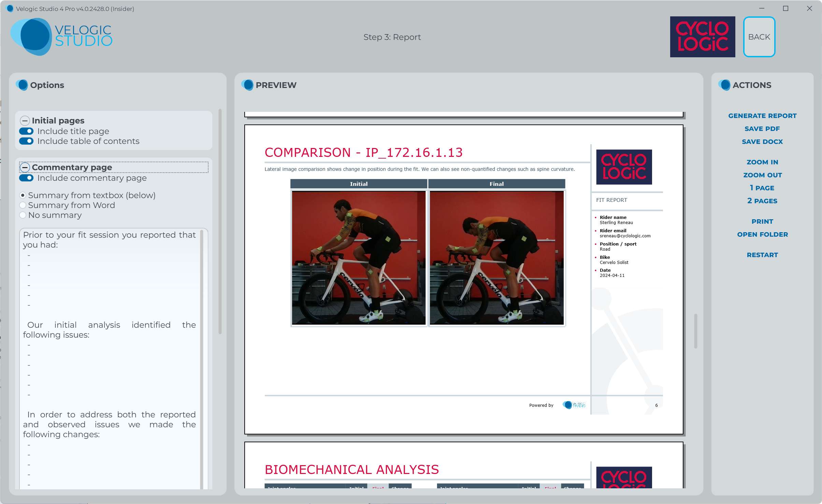Click the Initial rider photo in preview
The width and height of the screenshot is (822, 504).
click(359, 258)
